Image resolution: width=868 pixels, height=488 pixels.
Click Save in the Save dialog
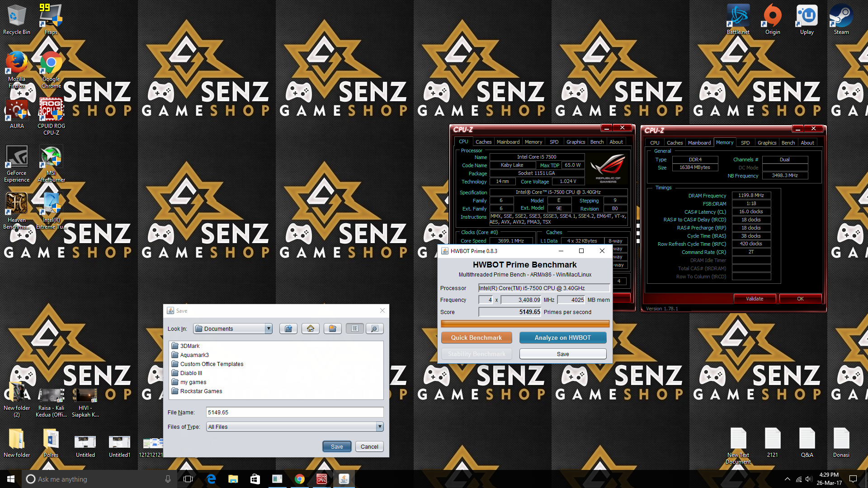(x=337, y=446)
